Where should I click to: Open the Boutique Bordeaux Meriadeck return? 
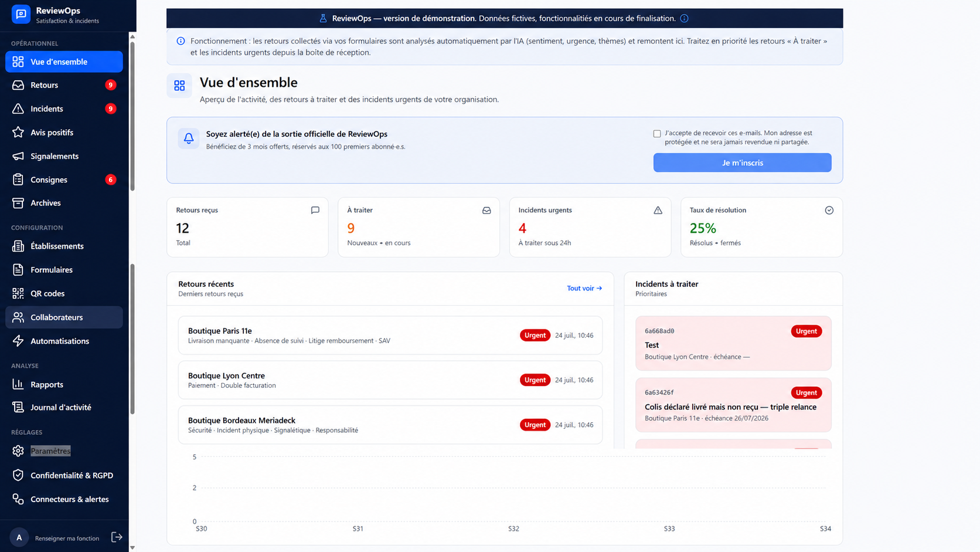(x=390, y=425)
